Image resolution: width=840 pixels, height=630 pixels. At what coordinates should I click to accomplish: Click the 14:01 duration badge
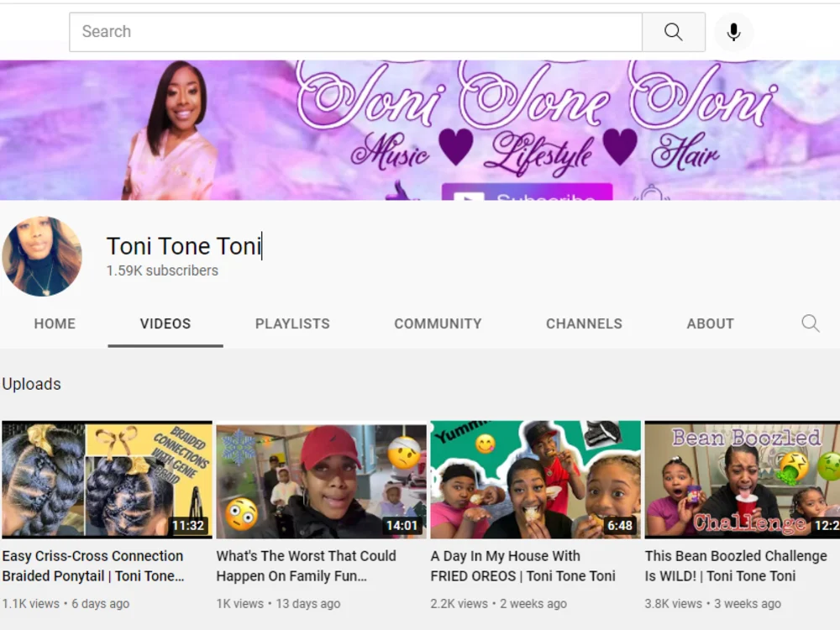pyautogui.click(x=402, y=526)
